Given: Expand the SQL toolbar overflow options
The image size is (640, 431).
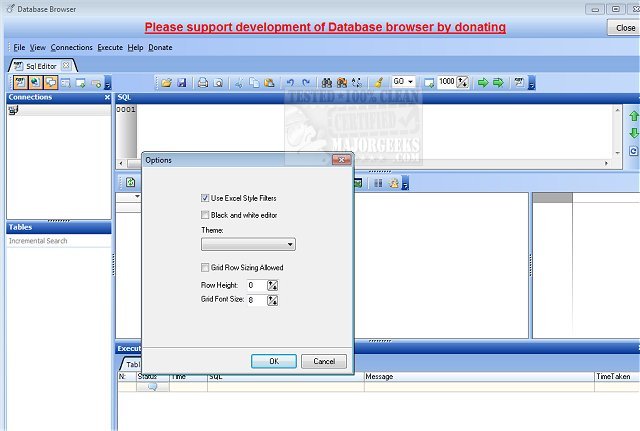Looking at the screenshot, I should 532,83.
